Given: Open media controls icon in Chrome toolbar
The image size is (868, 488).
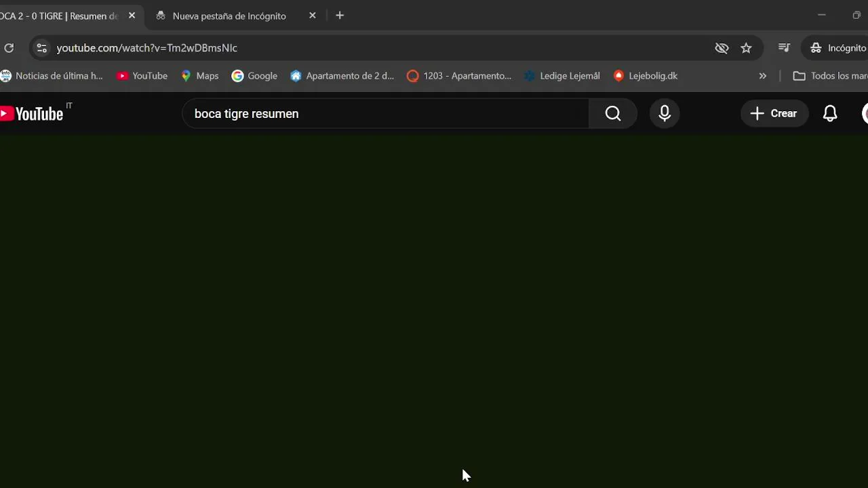Looking at the screenshot, I should click(x=784, y=47).
